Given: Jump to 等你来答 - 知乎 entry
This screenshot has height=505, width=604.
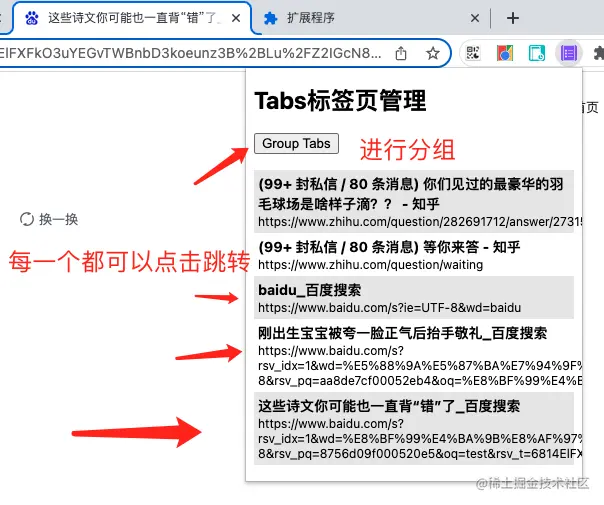Looking at the screenshot, I should [x=414, y=254].
